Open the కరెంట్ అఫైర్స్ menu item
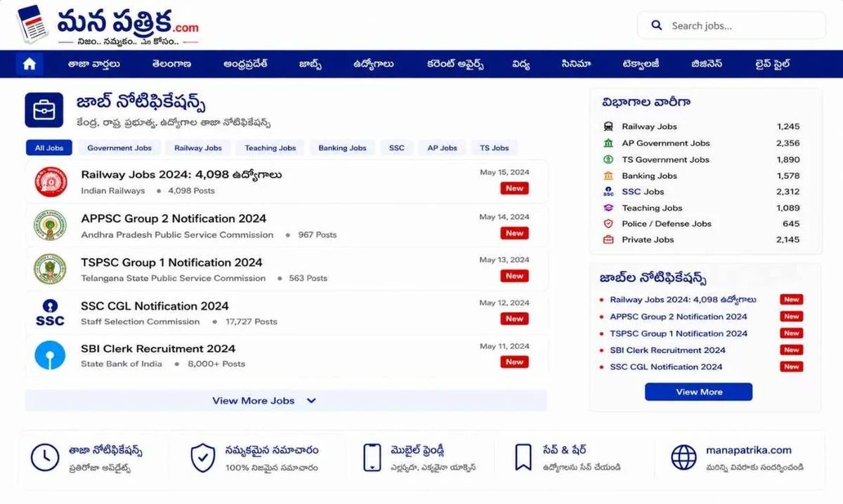This screenshot has height=504, width=843. point(455,64)
